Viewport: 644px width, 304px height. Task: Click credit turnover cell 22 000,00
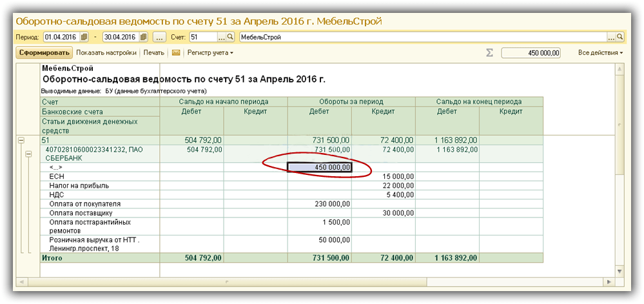pos(384,185)
